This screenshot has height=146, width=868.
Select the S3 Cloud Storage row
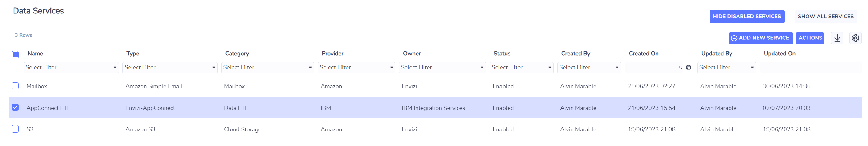(x=435, y=129)
